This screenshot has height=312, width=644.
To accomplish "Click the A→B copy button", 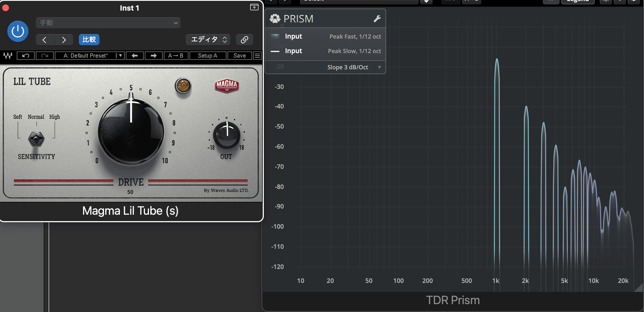I will (176, 56).
